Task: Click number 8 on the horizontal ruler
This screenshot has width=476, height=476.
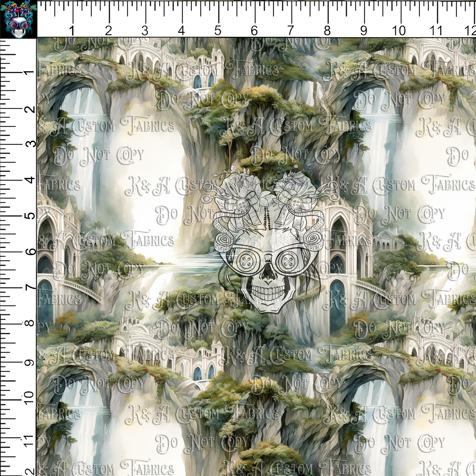Action: click(x=327, y=31)
